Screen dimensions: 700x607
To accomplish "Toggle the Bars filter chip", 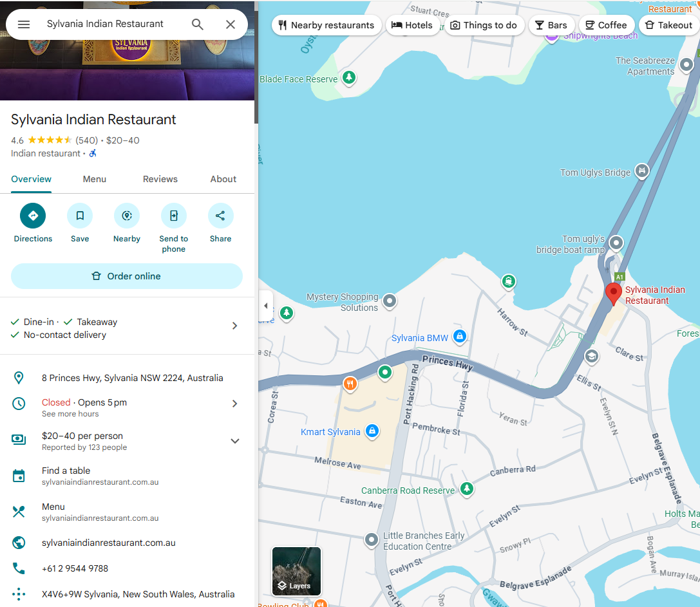I will pyautogui.click(x=551, y=25).
